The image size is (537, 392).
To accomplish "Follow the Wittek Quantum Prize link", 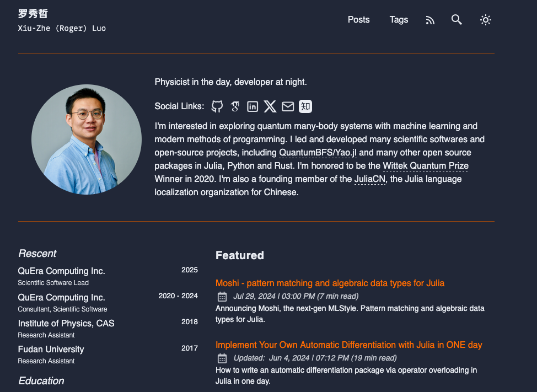I will click(x=426, y=165).
